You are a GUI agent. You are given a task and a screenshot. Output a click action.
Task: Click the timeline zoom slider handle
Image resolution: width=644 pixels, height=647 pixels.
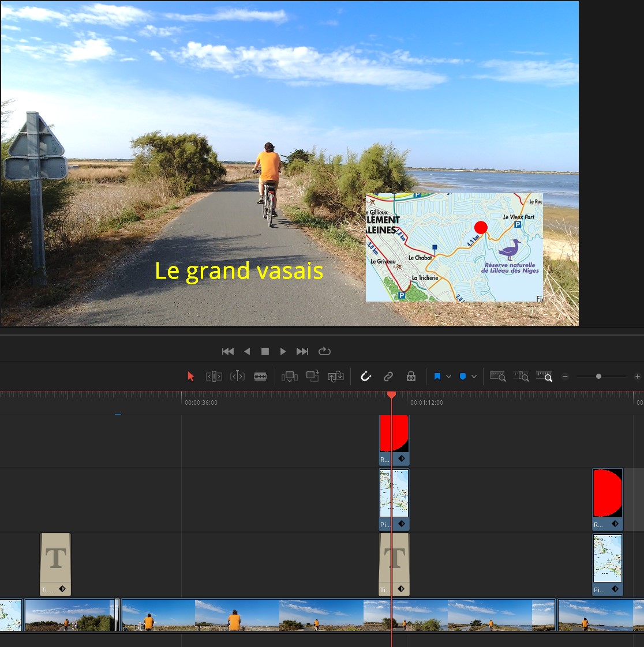click(x=598, y=377)
